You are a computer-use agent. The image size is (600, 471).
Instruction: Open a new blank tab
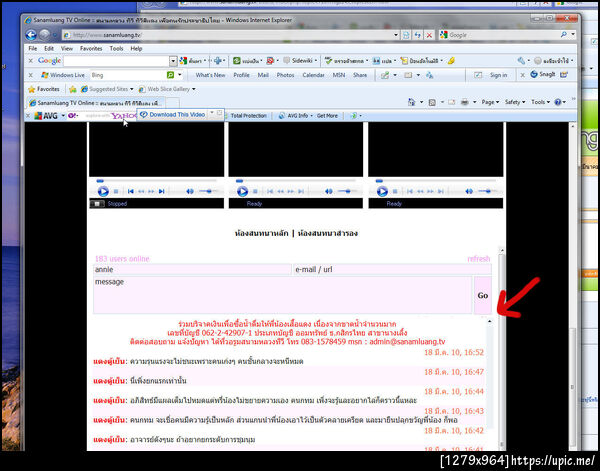pyautogui.click(x=172, y=103)
